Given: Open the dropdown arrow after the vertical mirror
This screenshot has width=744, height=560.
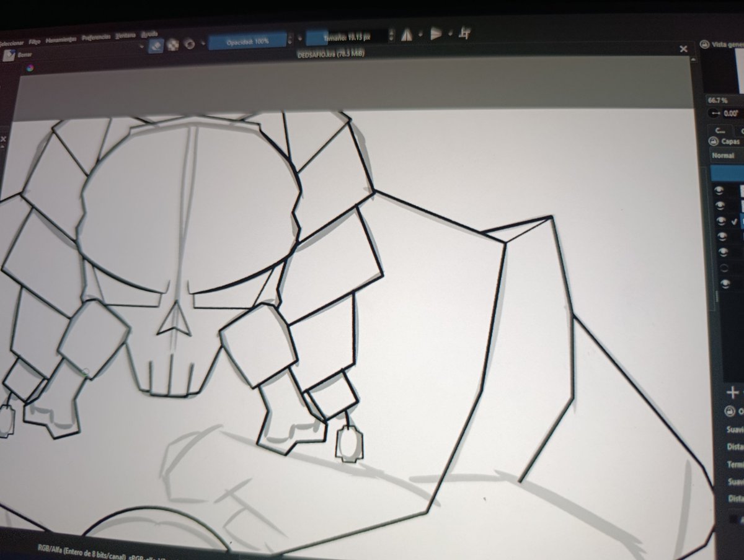Looking at the screenshot, I should (x=449, y=34).
